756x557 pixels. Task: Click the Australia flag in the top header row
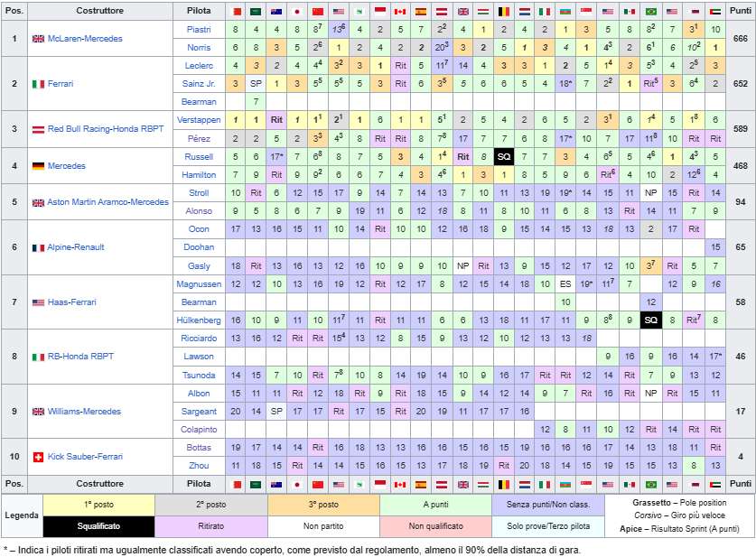(276, 11)
